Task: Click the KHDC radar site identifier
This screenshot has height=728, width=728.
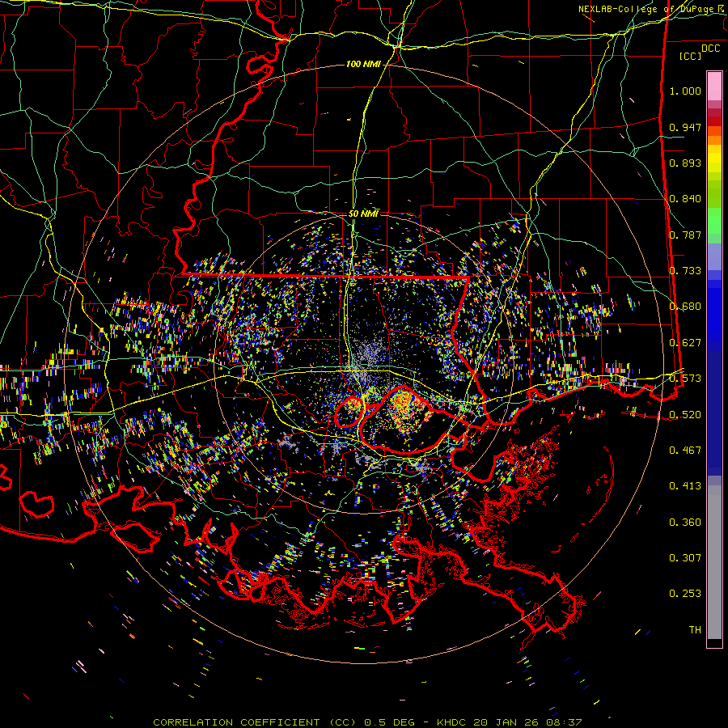Action: [453, 722]
